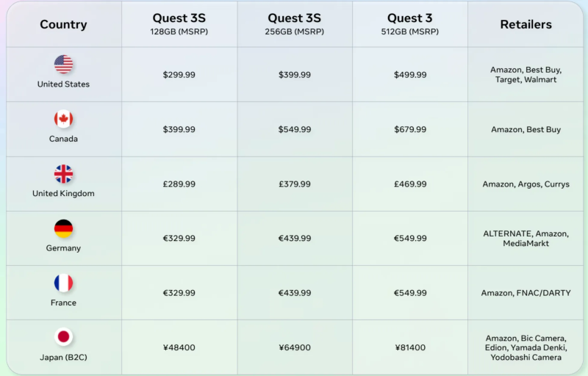Select the Country column header
The height and width of the screenshot is (376, 588).
(63, 24)
